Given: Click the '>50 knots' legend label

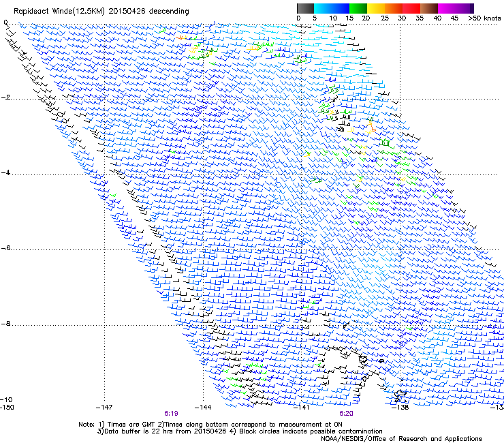Looking at the screenshot, I should [484, 18].
